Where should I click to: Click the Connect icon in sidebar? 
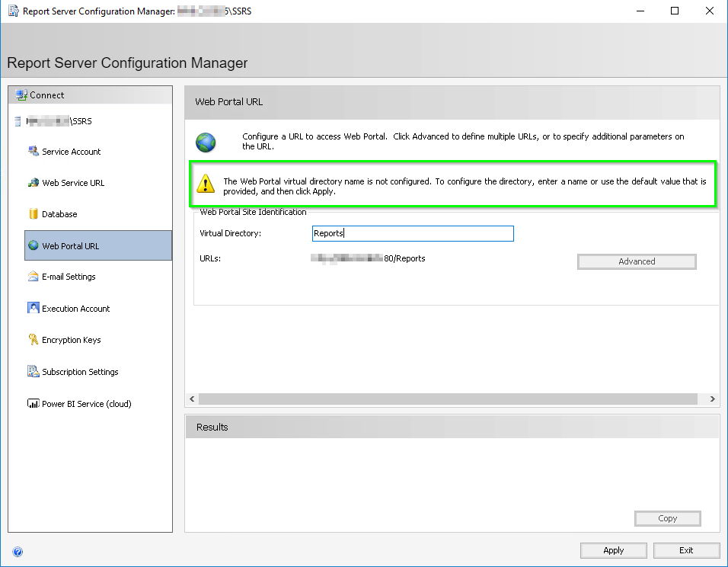coord(21,95)
